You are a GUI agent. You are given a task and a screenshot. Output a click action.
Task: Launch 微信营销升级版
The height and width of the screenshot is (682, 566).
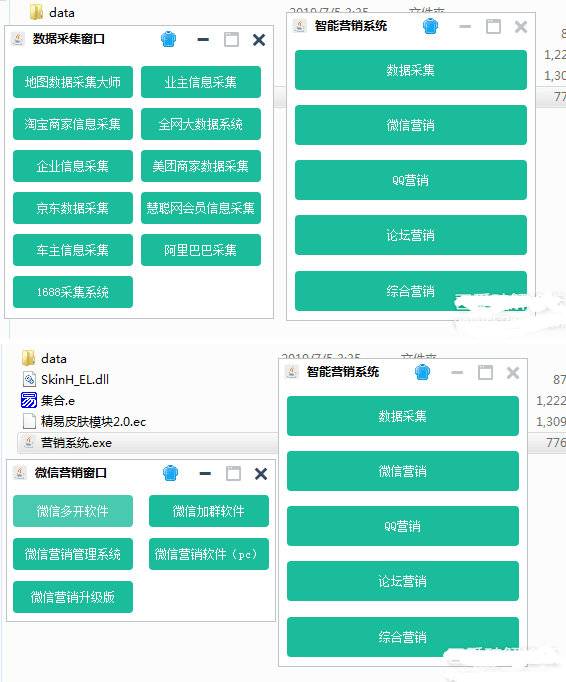[x=73, y=597]
